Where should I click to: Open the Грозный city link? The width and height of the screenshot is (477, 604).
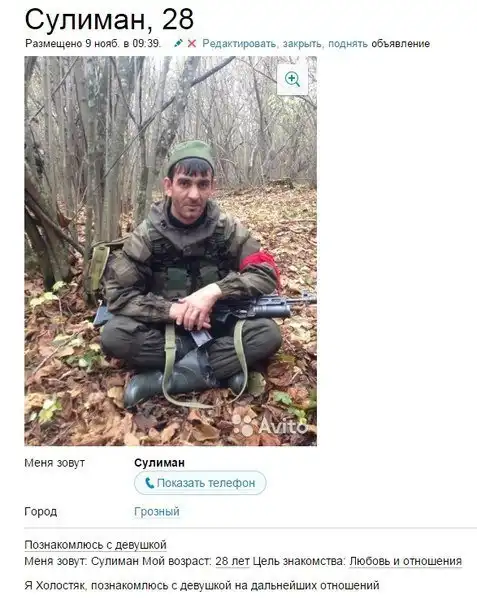[157, 512]
